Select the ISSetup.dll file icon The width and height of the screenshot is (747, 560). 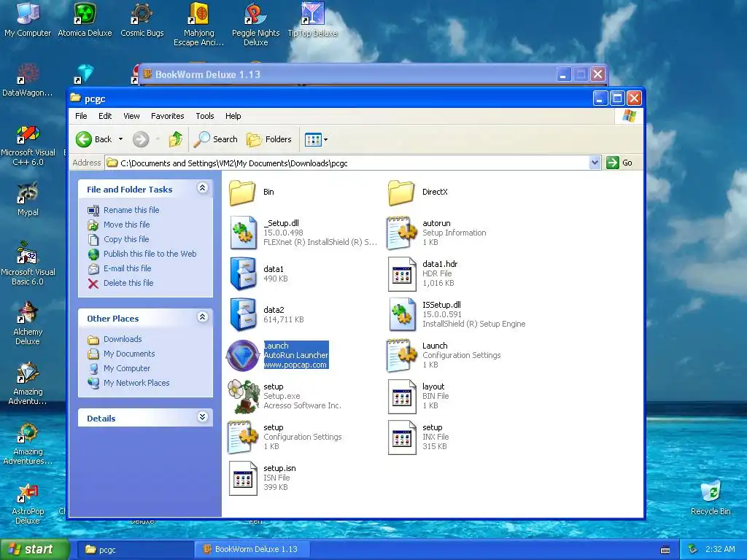click(x=402, y=314)
